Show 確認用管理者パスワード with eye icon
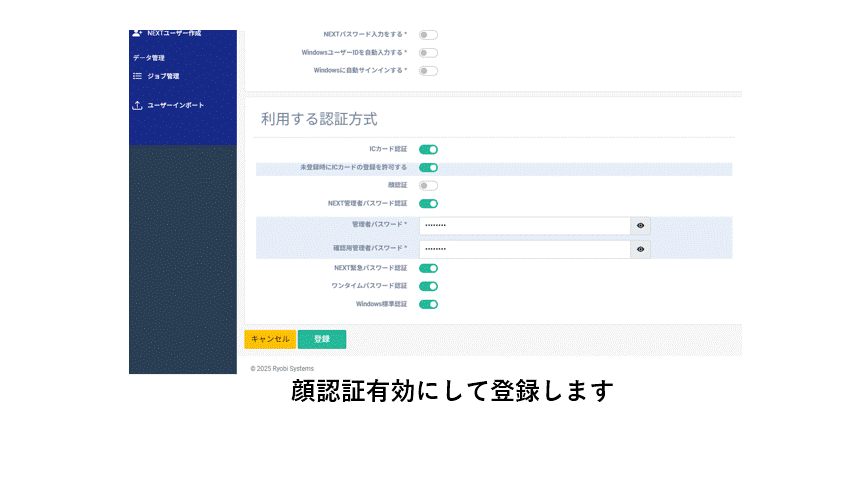853x480 pixels. point(640,249)
